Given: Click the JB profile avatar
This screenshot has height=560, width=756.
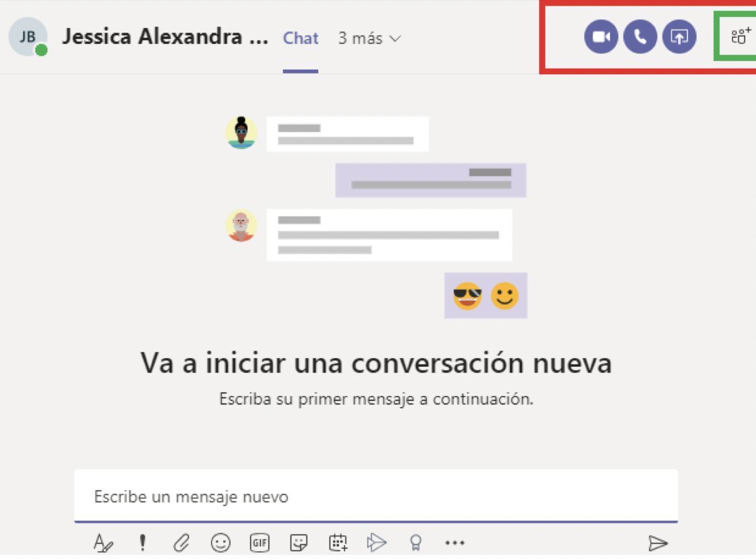Looking at the screenshot, I should (28, 36).
